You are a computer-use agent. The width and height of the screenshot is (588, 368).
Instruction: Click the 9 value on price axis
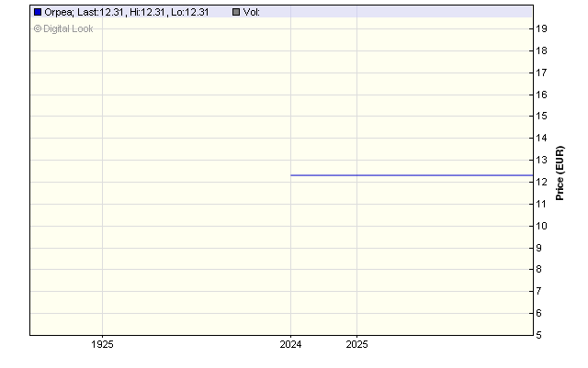[x=539, y=248]
